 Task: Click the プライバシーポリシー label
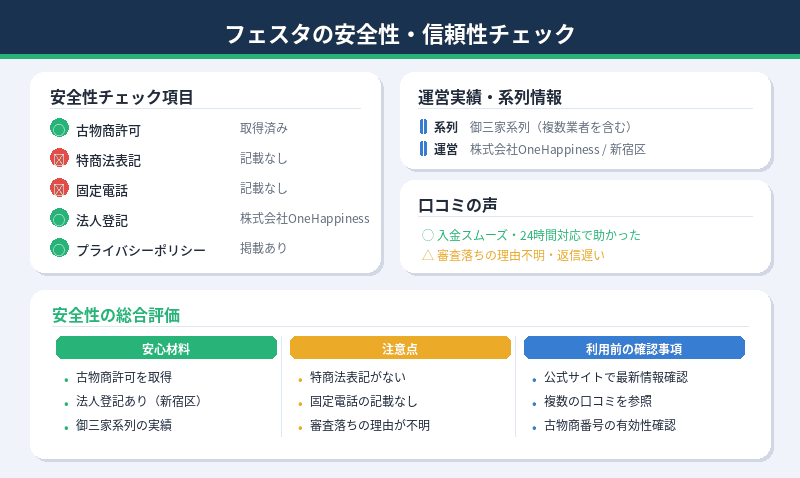click(141, 250)
